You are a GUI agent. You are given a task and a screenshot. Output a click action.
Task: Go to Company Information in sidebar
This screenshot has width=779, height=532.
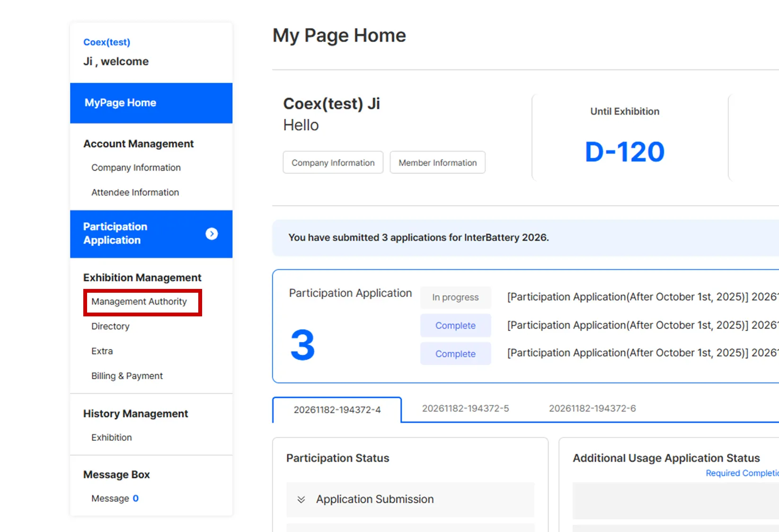[136, 167]
